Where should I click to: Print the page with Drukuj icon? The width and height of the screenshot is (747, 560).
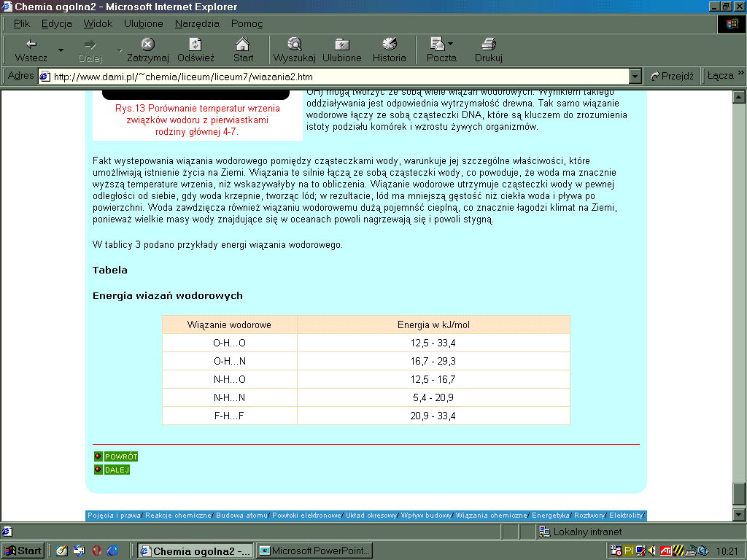tap(488, 49)
